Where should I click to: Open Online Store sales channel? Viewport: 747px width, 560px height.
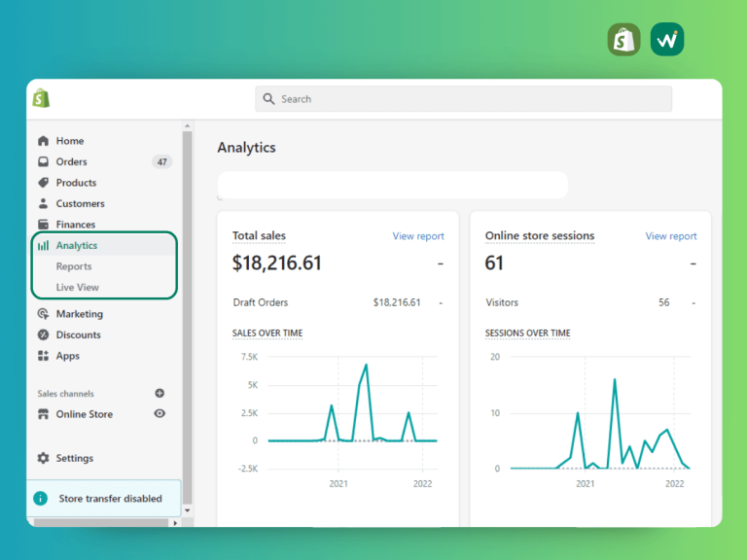click(85, 414)
